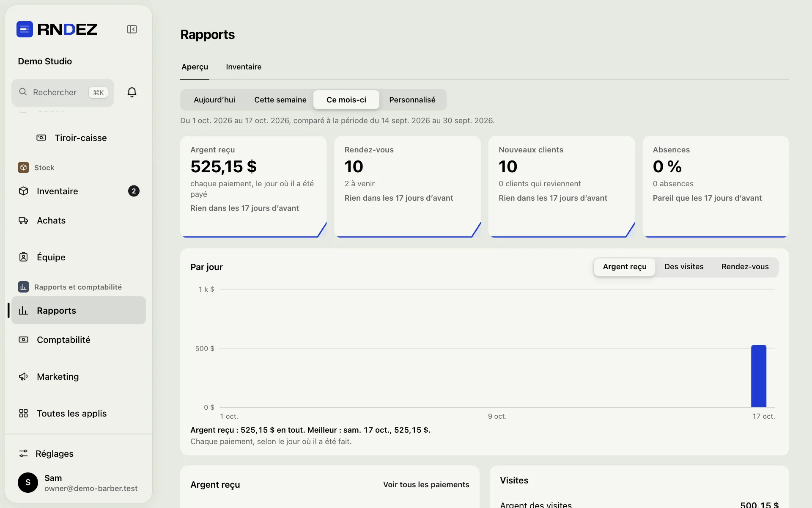Open Toutes les applis grid
Screen dimensions: 812x508
(79, 413)
